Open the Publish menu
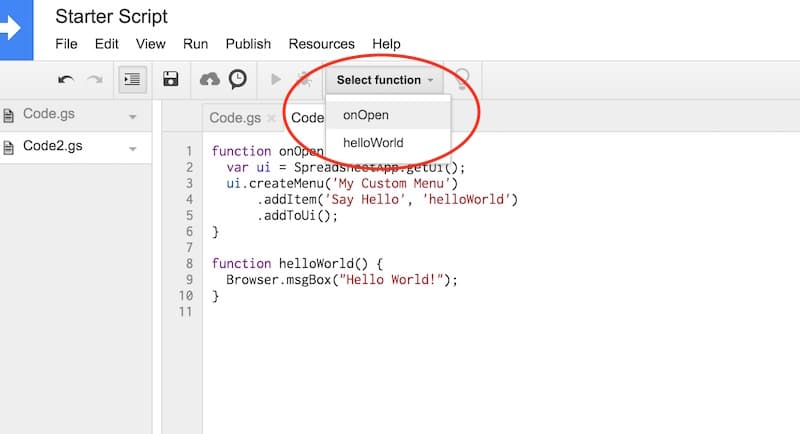 click(x=248, y=44)
